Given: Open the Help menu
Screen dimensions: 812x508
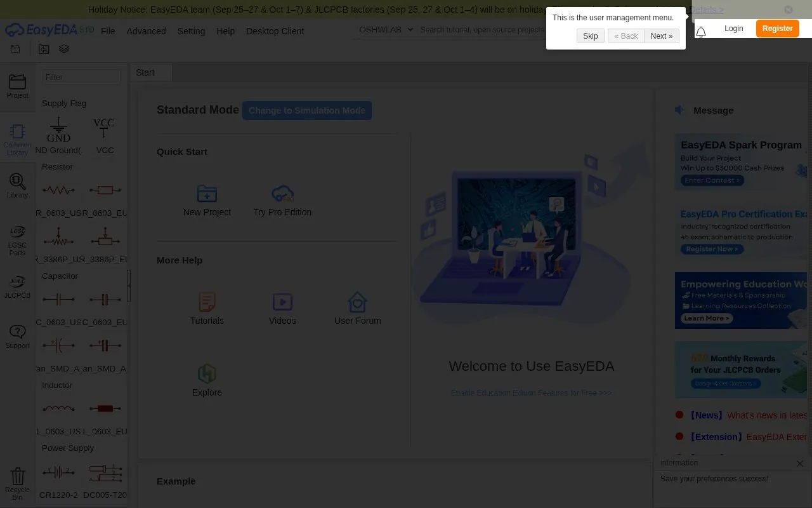Looking at the screenshot, I should click(225, 31).
